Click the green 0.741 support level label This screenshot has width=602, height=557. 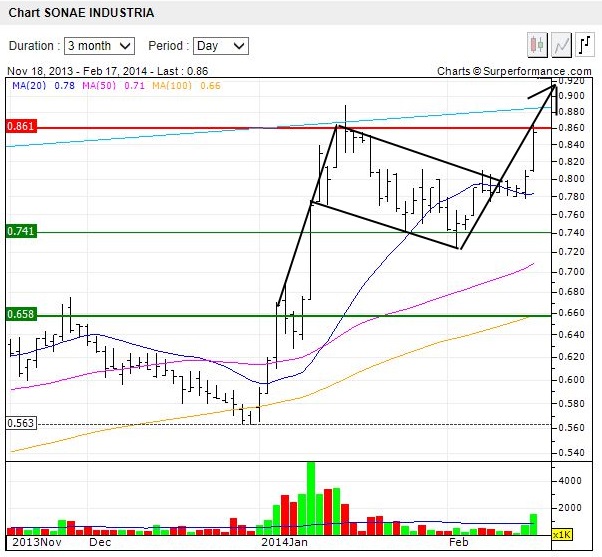tap(21, 231)
